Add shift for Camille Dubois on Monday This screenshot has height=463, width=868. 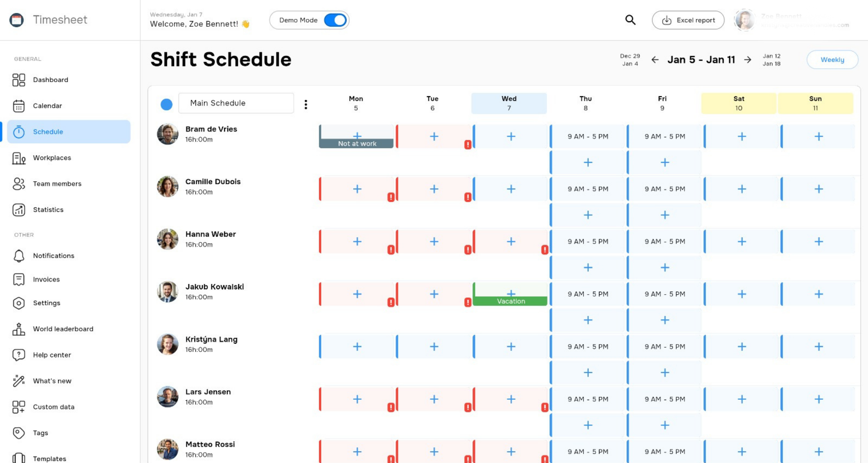[x=357, y=189]
